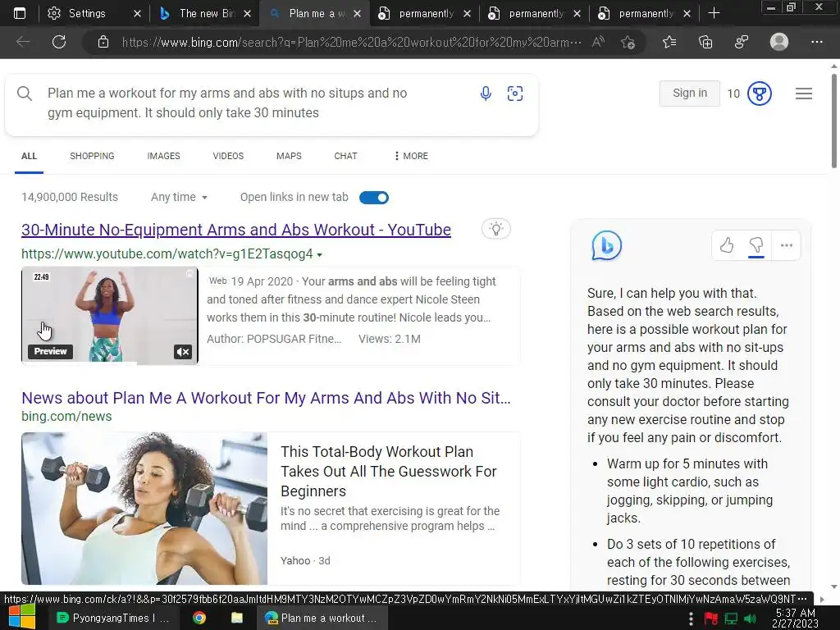840x630 pixels.
Task: Click the page vertical scrollbar thumb
Action: coord(834,121)
